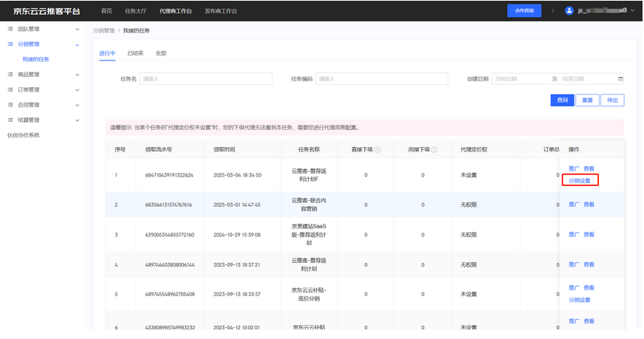644x339 pixels.
Task: Open 任务大厅 in top navigation
Action: [x=136, y=11]
